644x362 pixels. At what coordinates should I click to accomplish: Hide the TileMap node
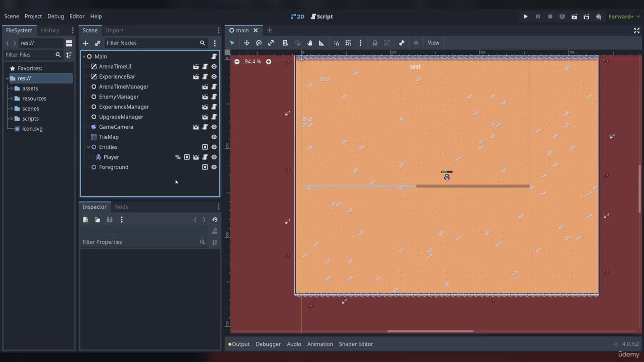[214, 137]
